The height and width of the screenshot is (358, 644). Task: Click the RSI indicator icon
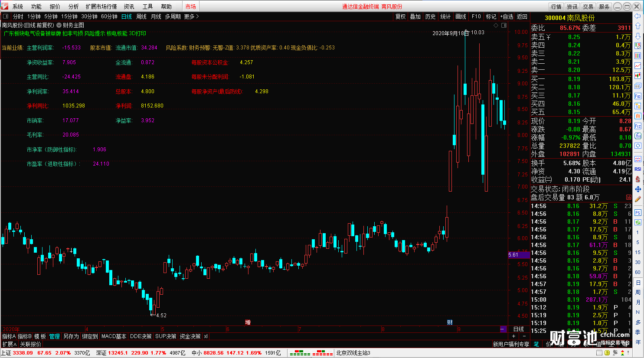click(x=638, y=169)
